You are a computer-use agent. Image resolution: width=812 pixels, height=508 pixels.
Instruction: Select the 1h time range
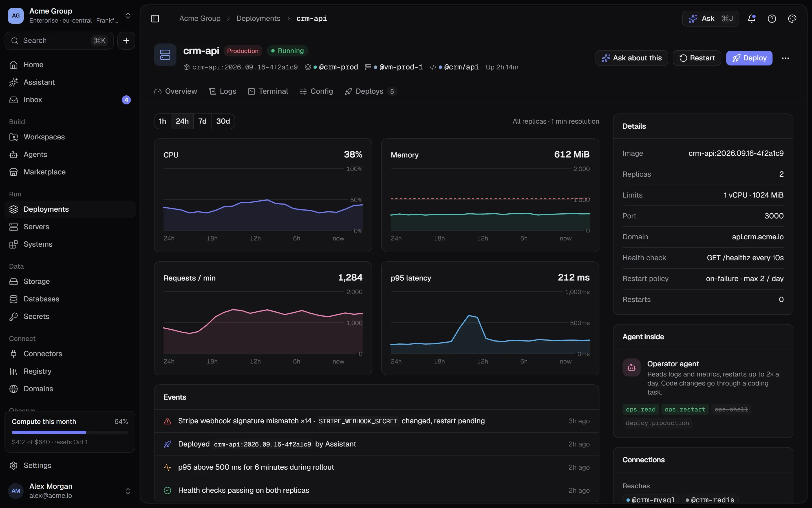pyautogui.click(x=162, y=121)
